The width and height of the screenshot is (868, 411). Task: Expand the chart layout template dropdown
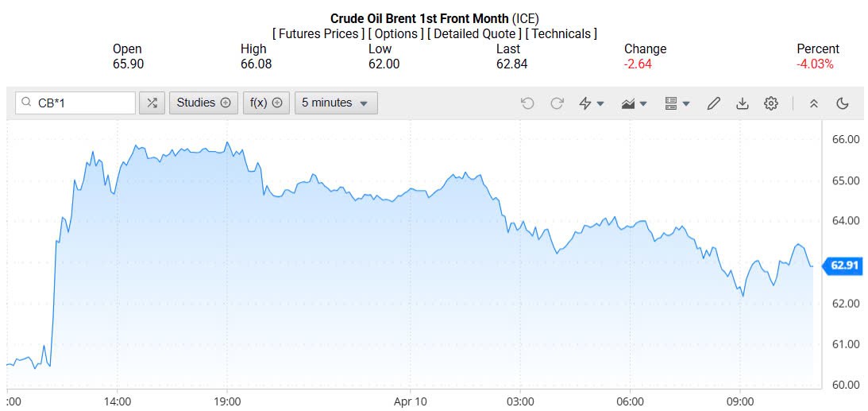677,103
